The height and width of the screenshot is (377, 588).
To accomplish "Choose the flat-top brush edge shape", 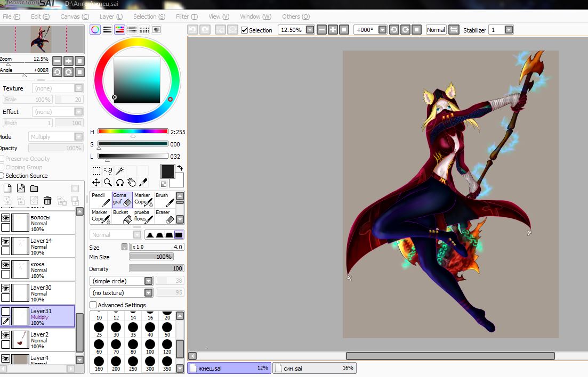I will [179, 235].
